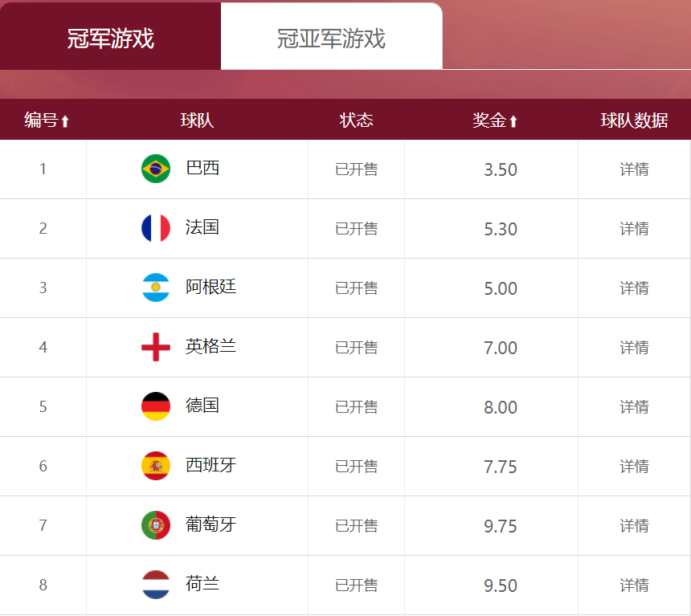Screen dimensions: 691x616
Task: Click the England flag icon
Action: coord(156,347)
